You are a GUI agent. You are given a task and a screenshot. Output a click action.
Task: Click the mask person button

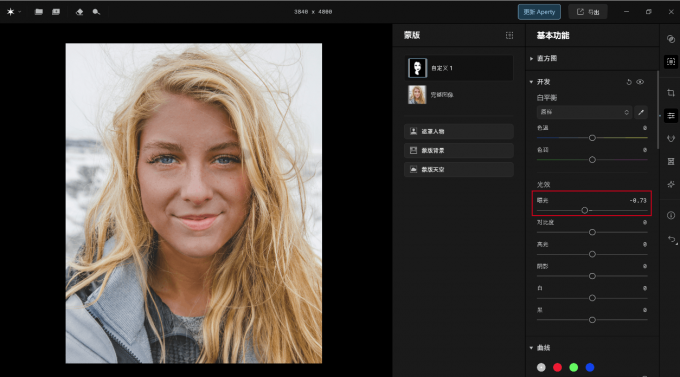459,131
